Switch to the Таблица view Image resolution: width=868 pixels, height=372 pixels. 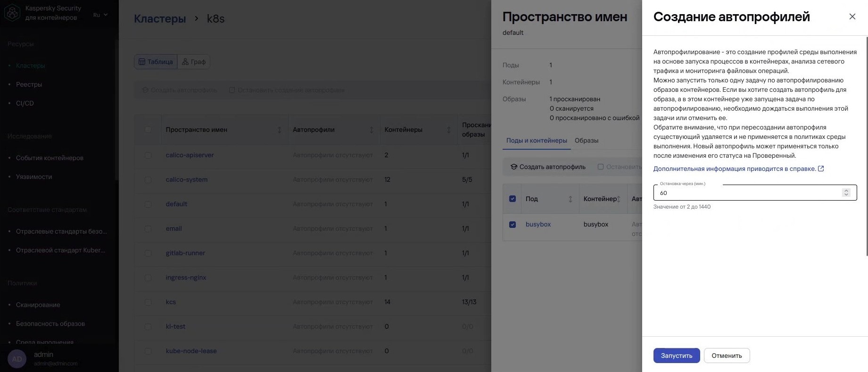(156, 62)
